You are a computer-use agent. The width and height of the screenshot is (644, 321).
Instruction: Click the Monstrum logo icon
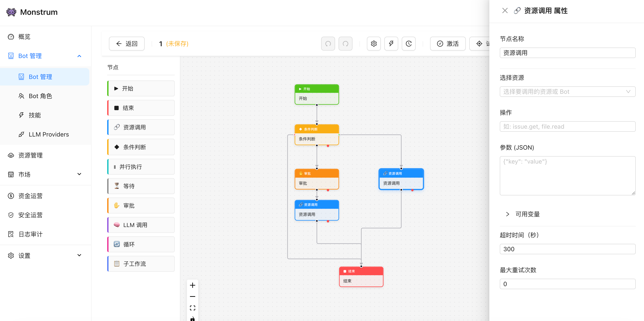click(11, 12)
